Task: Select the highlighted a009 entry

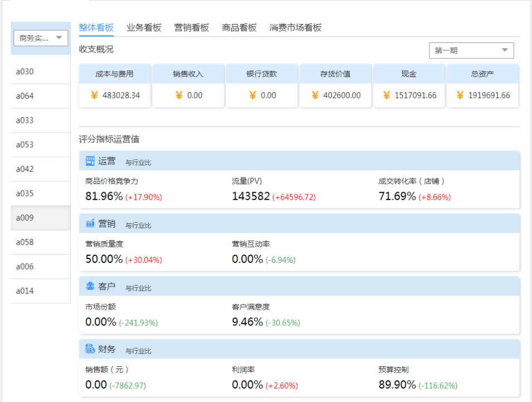Action: click(25, 218)
